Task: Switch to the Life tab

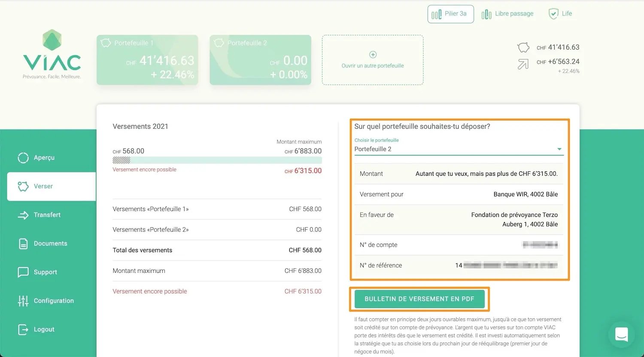Action: coord(560,14)
